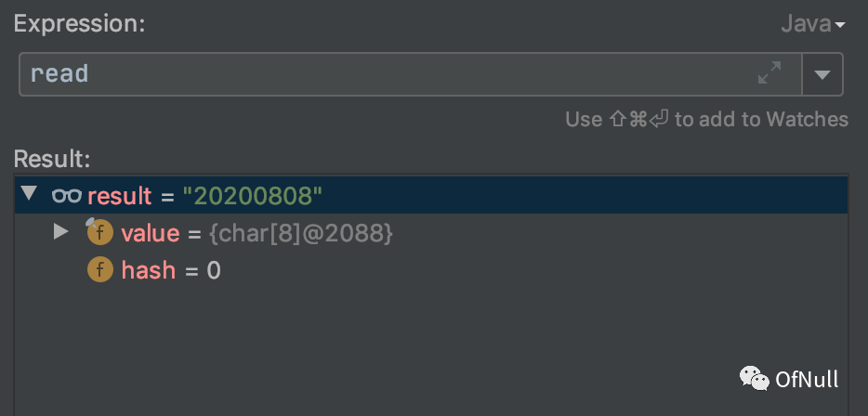Click the field icon next to value

(x=99, y=233)
